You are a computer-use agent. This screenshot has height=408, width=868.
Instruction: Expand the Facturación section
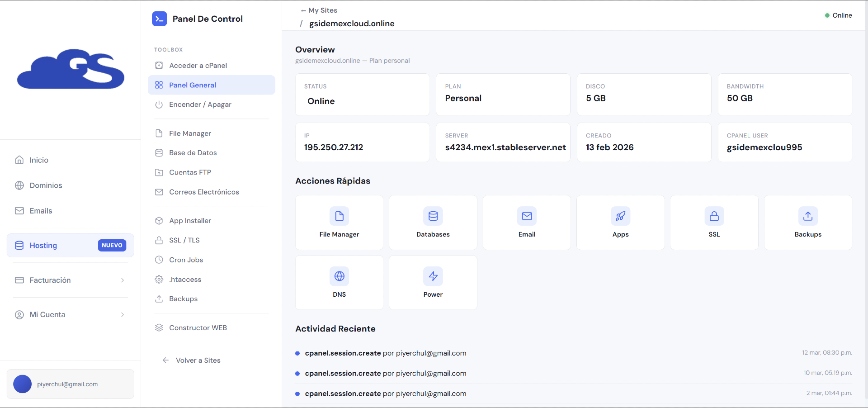click(70, 280)
